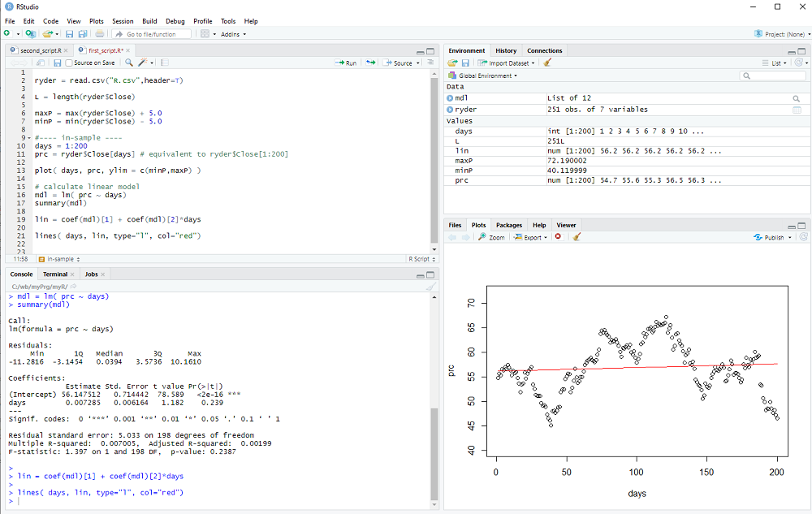Click the magnifier icon on mdl row
Screen dimensions: 812x514
pyautogui.click(x=796, y=98)
